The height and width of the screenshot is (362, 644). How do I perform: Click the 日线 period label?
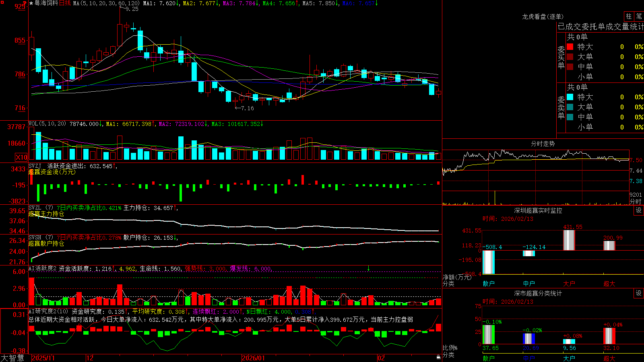pos(65,3)
